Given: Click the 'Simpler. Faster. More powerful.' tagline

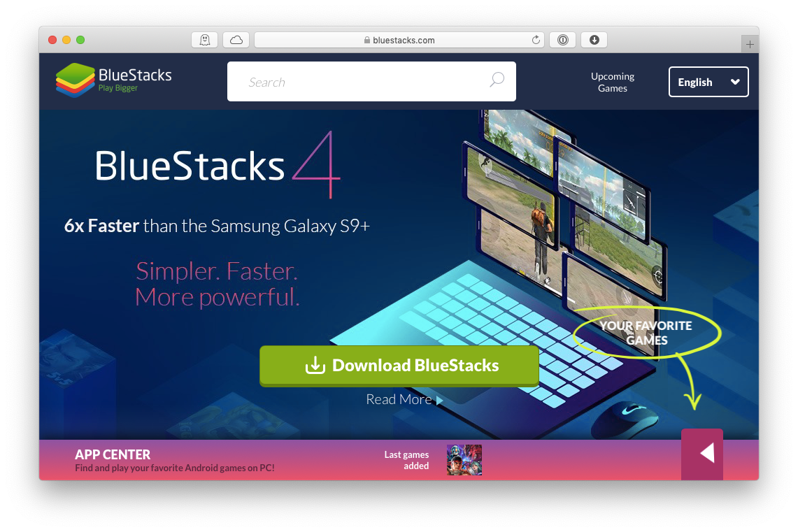Looking at the screenshot, I should point(218,284).
